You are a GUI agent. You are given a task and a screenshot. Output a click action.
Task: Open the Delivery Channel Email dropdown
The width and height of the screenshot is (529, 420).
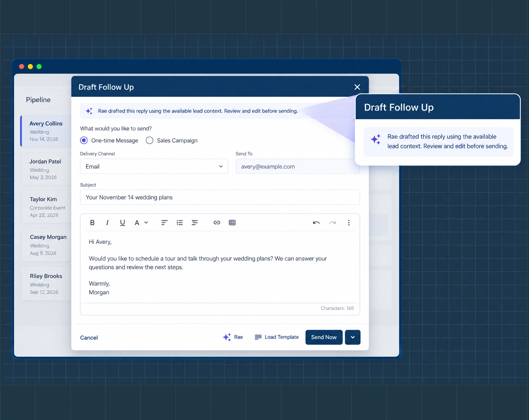(154, 166)
